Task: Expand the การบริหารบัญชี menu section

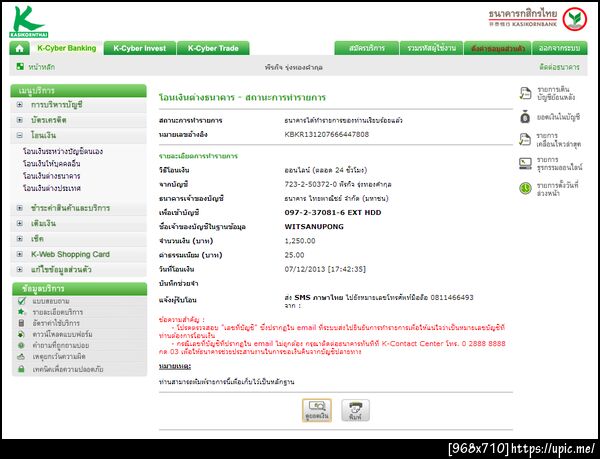Action: 20,105
